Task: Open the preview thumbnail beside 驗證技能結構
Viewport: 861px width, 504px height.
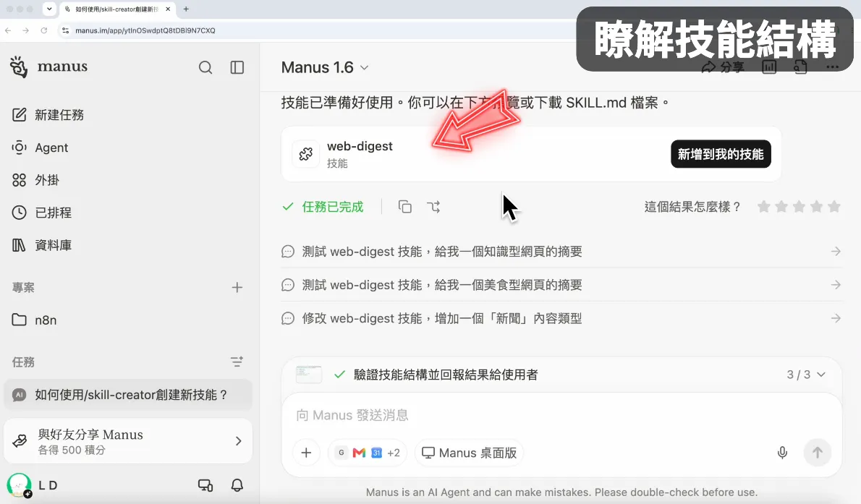Action: pyautogui.click(x=309, y=375)
